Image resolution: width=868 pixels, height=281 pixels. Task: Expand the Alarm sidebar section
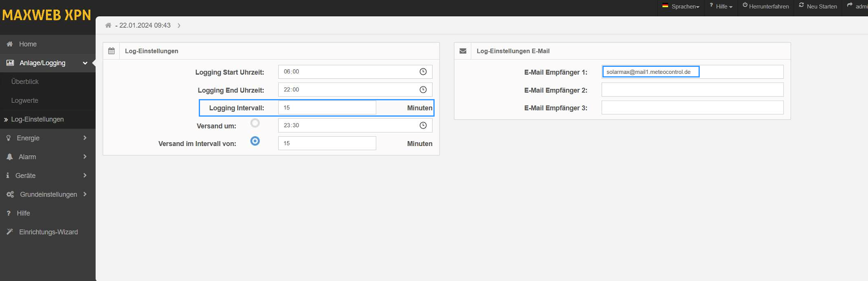pos(48,157)
